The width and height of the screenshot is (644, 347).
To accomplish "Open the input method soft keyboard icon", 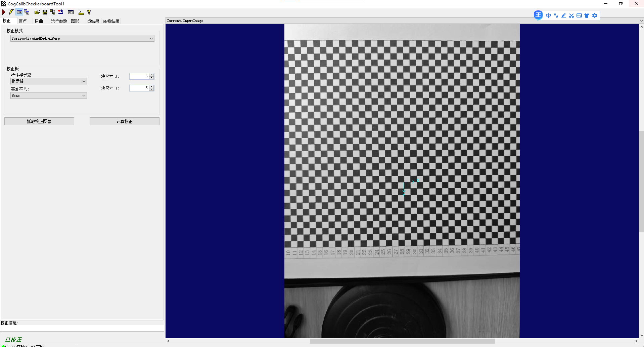I will coord(579,15).
